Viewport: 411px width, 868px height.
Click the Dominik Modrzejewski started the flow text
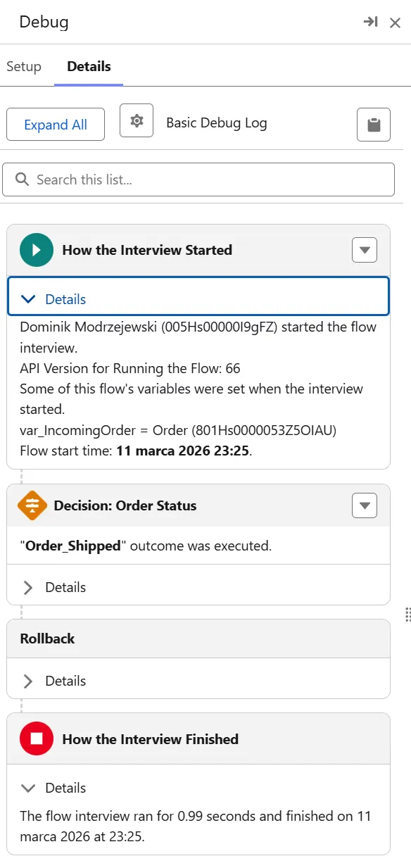(x=198, y=337)
